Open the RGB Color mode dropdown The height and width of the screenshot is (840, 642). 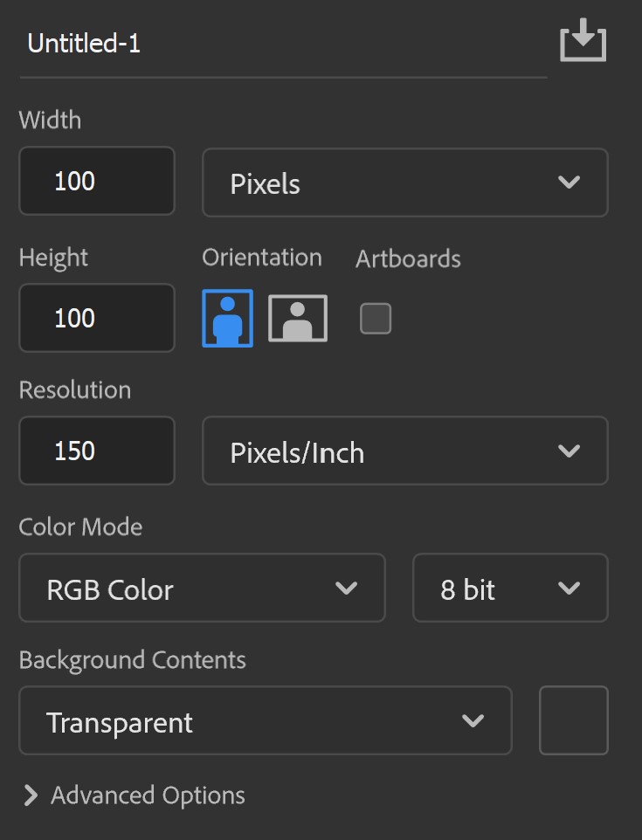coord(202,588)
